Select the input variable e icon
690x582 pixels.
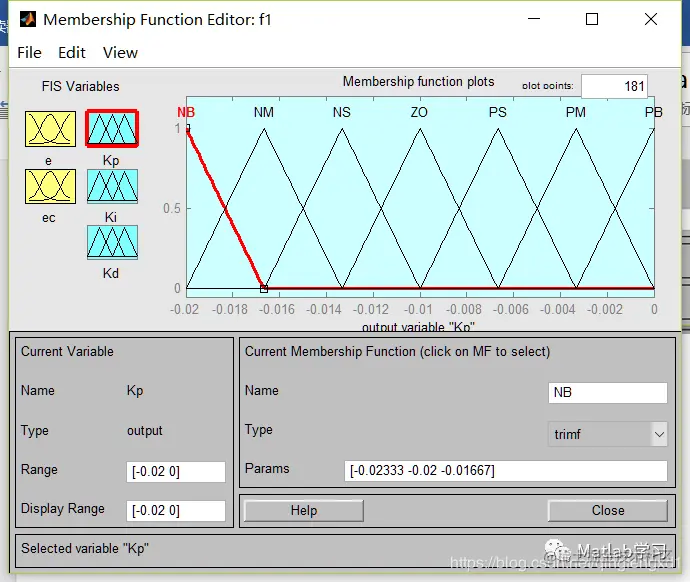point(50,129)
